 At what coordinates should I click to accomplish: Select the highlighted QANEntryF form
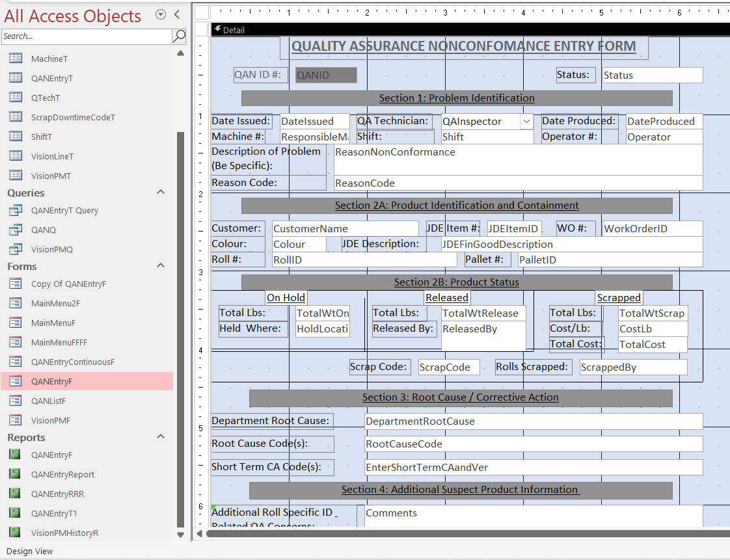[x=87, y=381]
